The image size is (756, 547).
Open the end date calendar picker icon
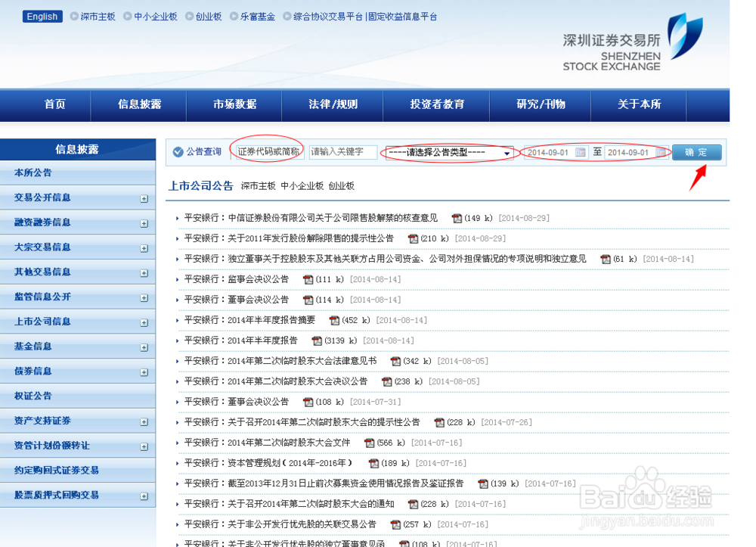pos(661,152)
